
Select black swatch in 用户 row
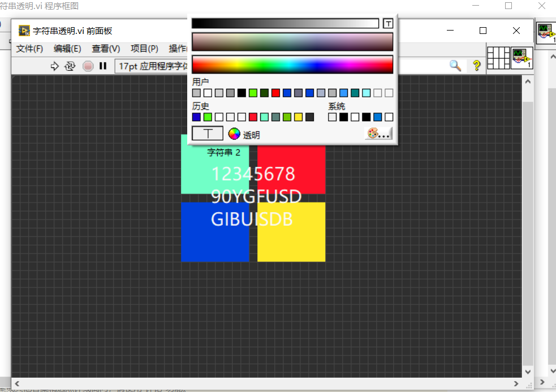coord(242,93)
